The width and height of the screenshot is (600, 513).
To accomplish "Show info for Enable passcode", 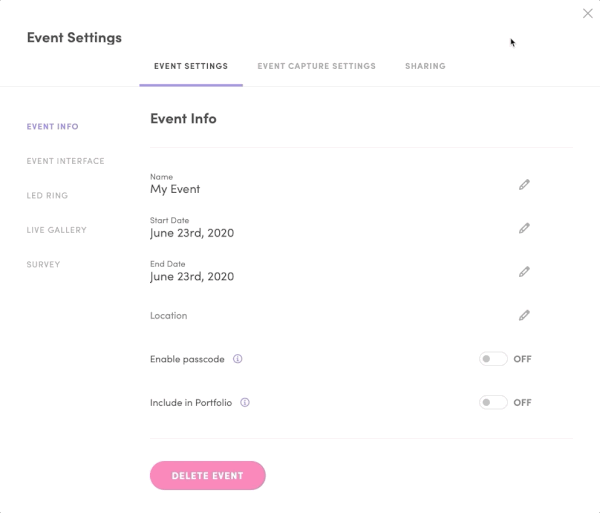I will (238, 359).
